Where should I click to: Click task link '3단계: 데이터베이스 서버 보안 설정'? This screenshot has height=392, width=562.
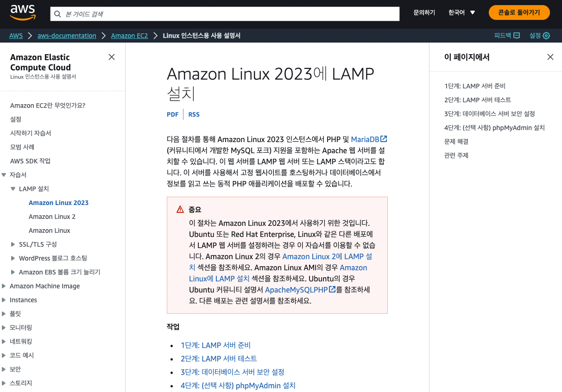232,372
